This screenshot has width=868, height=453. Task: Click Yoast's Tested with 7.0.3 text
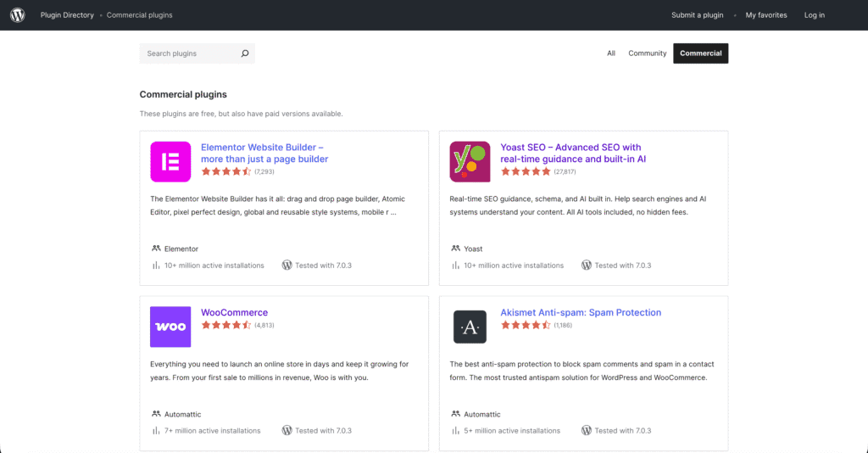click(623, 266)
